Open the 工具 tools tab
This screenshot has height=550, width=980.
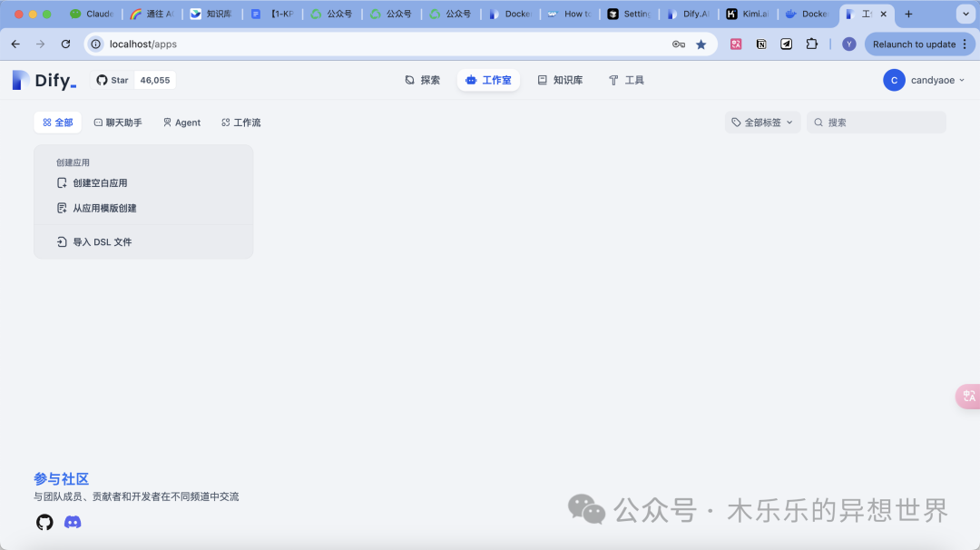coord(626,80)
